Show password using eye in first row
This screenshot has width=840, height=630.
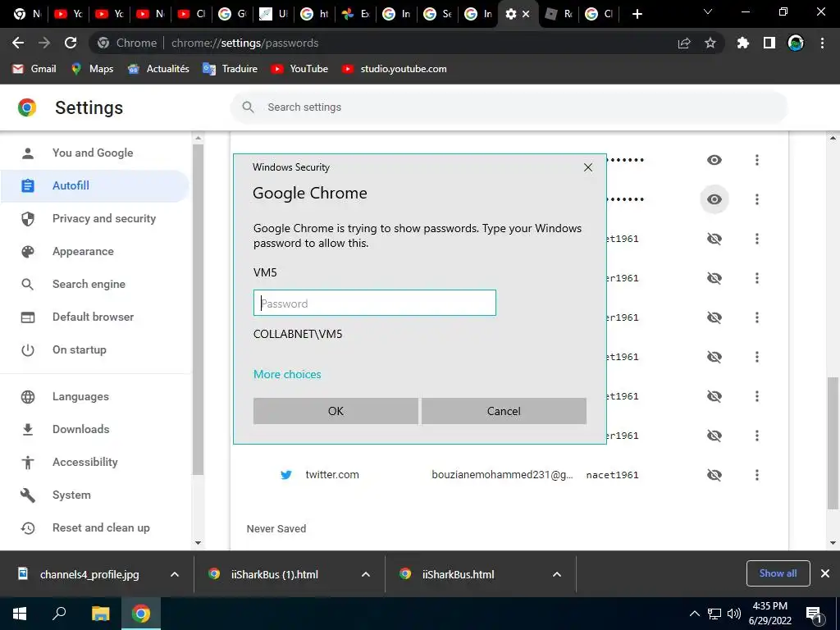(x=714, y=160)
